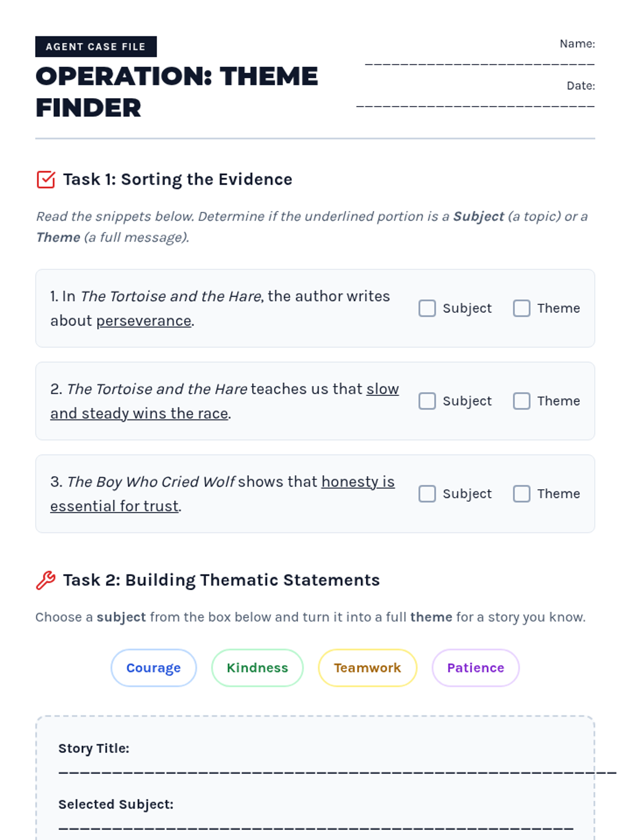The height and width of the screenshot is (840, 630).
Task: Click the Task 2 Building Thematic Statements heading
Action: pyautogui.click(x=221, y=580)
